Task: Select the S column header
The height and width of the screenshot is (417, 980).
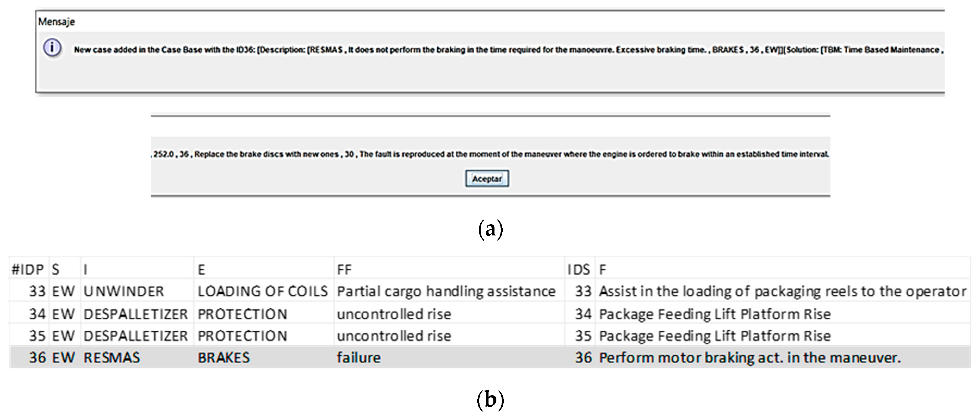Action: tap(55, 270)
